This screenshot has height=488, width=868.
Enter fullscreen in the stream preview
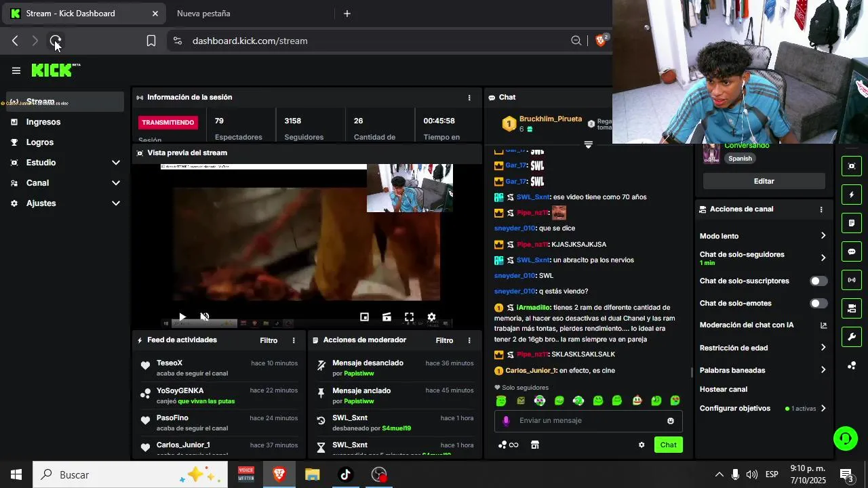409,317
